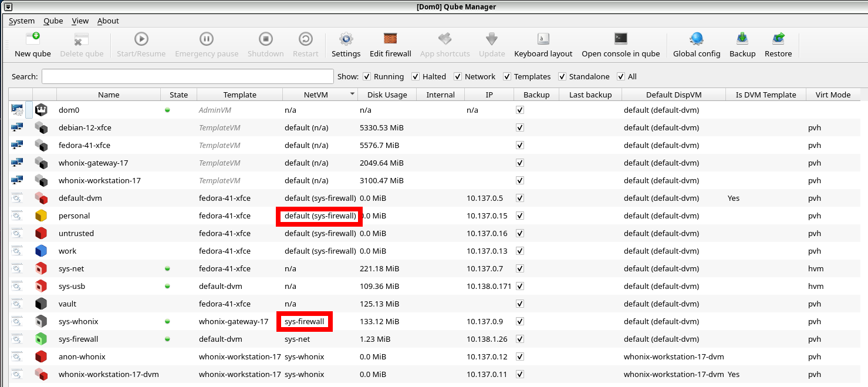Toggle the Halted filter checkbox
Image resolution: width=868 pixels, height=387 pixels.
coord(416,76)
